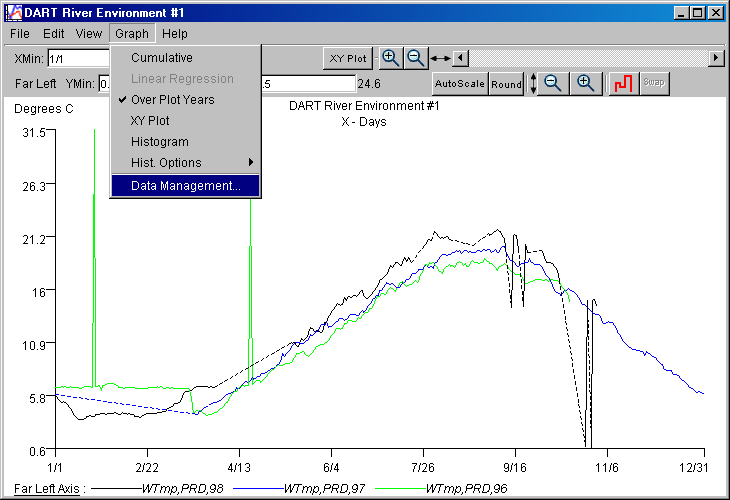Click the horizontal zoom out magnifier

pyautogui.click(x=416, y=58)
